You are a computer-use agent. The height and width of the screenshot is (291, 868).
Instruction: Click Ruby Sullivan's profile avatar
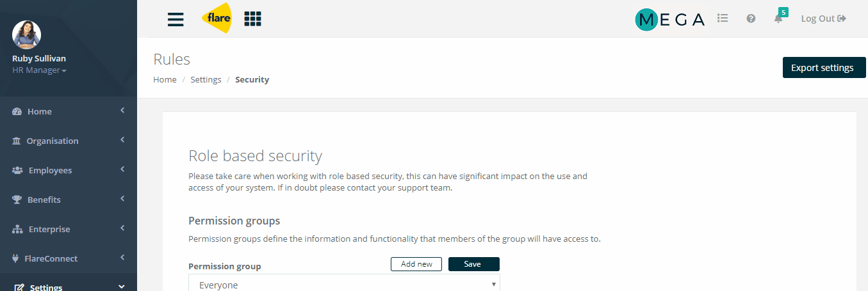pyautogui.click(x=27, y=35)
